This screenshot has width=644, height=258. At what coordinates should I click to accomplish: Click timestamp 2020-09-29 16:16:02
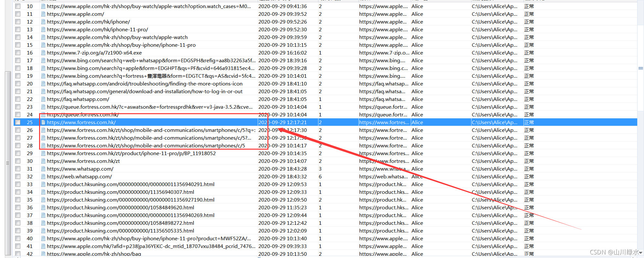pyautogui.click(x=283, y=53)
